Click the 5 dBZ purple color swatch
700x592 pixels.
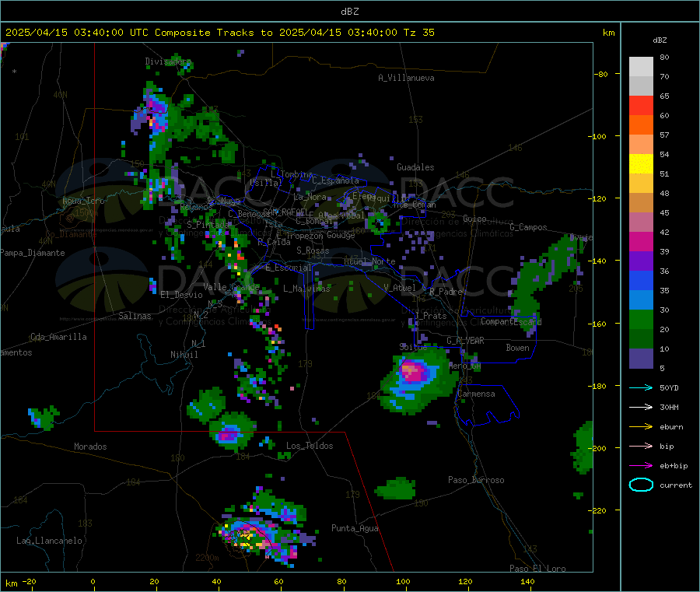641,359
